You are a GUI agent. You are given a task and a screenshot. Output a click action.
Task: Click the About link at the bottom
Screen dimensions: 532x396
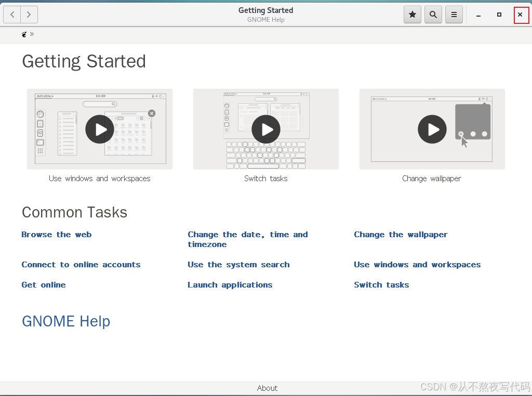[x=267, y=388]
